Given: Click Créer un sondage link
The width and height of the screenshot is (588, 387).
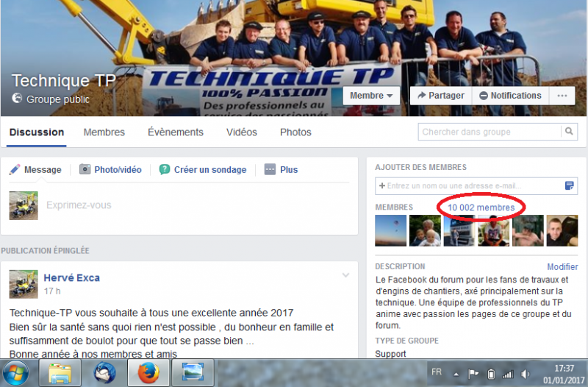Looking at the screenshot, I should (210, 170).
